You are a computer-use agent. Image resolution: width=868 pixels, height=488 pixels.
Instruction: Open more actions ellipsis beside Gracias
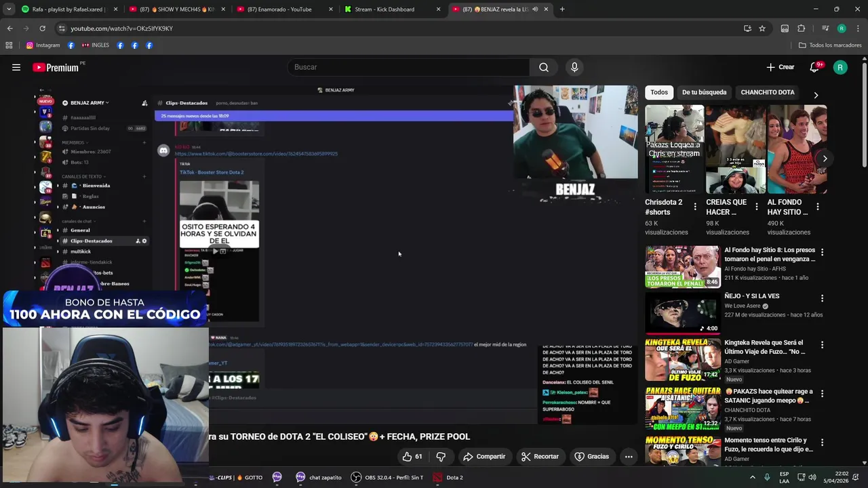pyautogui.click(x=629, y=457)
